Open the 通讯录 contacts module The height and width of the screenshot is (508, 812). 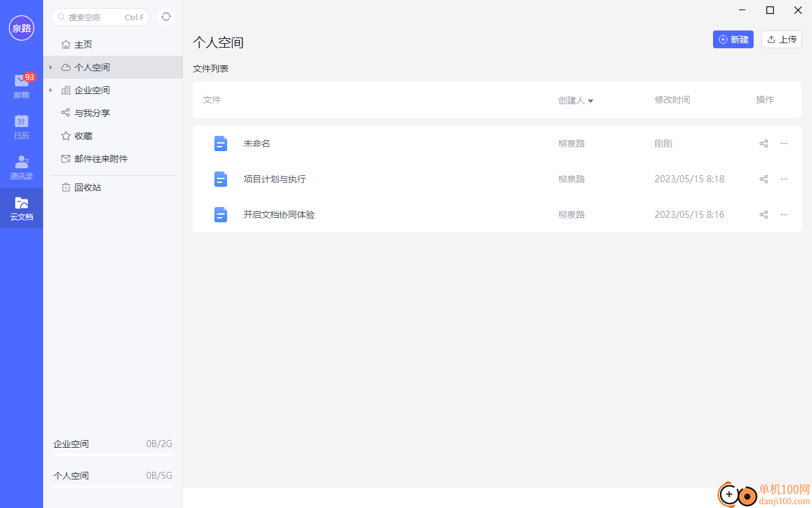pyautogui.click(x=22, y=168)
